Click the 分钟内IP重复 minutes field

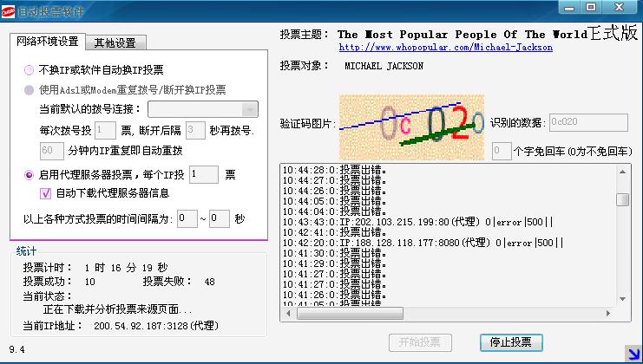(52, 151)
